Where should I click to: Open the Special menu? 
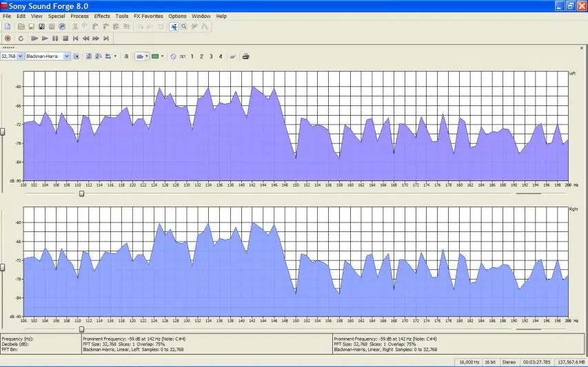coord(57,16)
